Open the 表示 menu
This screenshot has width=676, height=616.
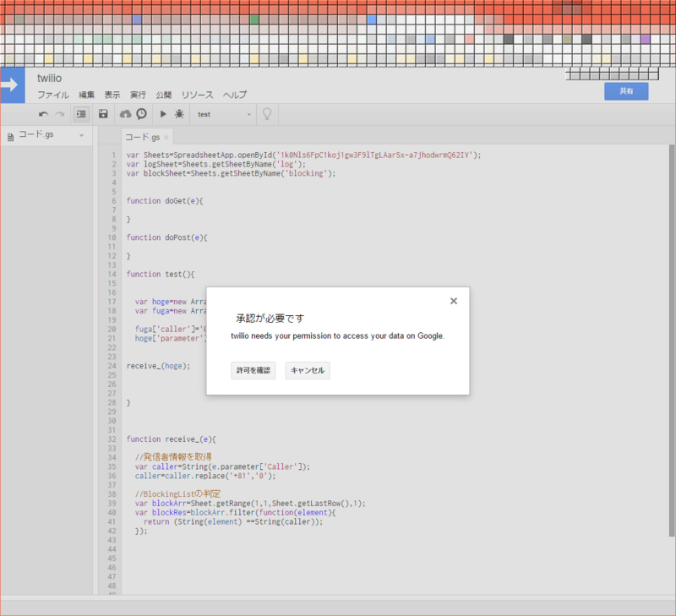pos(112,95)
